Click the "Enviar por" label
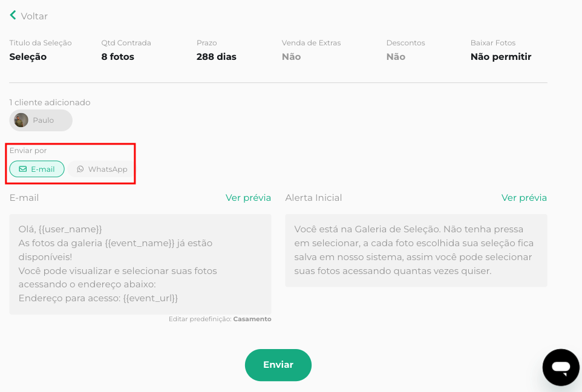The width and height of the screenshot is (582, 392). (x=28, y=151)
